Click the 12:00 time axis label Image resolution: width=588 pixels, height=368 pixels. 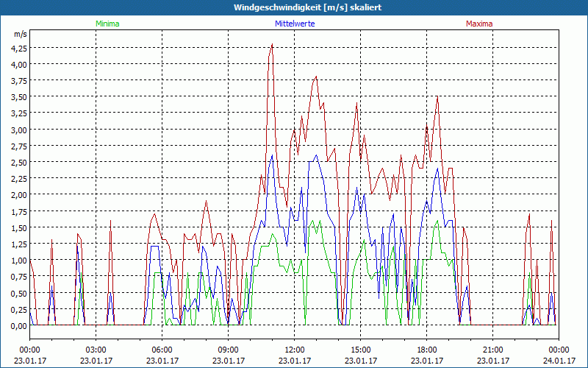click(295, 350)
